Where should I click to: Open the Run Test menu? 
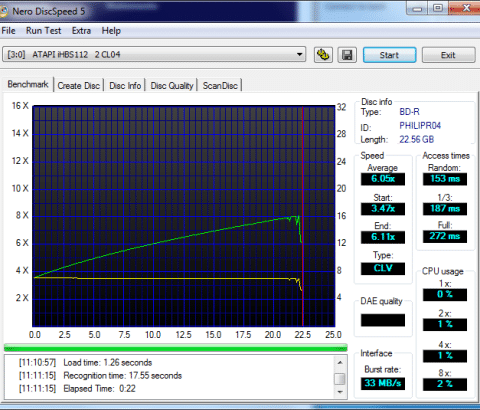pos(43,31)
